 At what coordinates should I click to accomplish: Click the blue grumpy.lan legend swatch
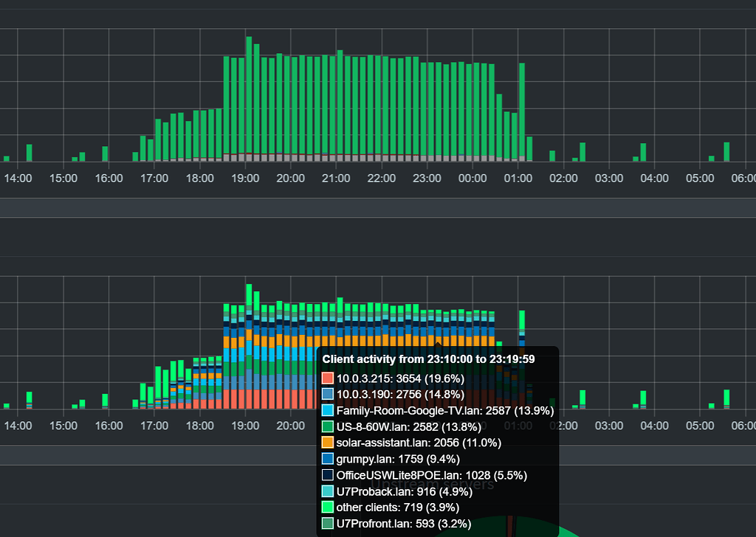pyautogui.click(x=327, y=459)
